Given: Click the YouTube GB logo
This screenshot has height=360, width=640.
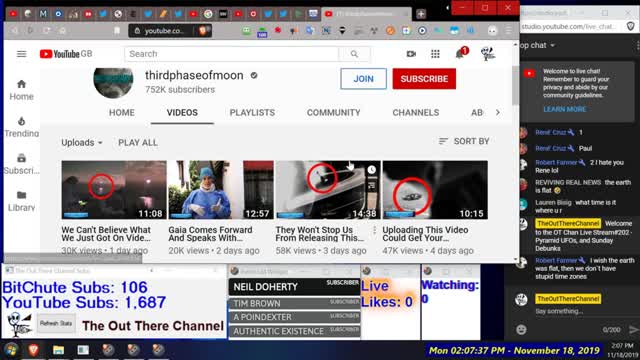Looking at the screenshot, I should pos(66,54).
